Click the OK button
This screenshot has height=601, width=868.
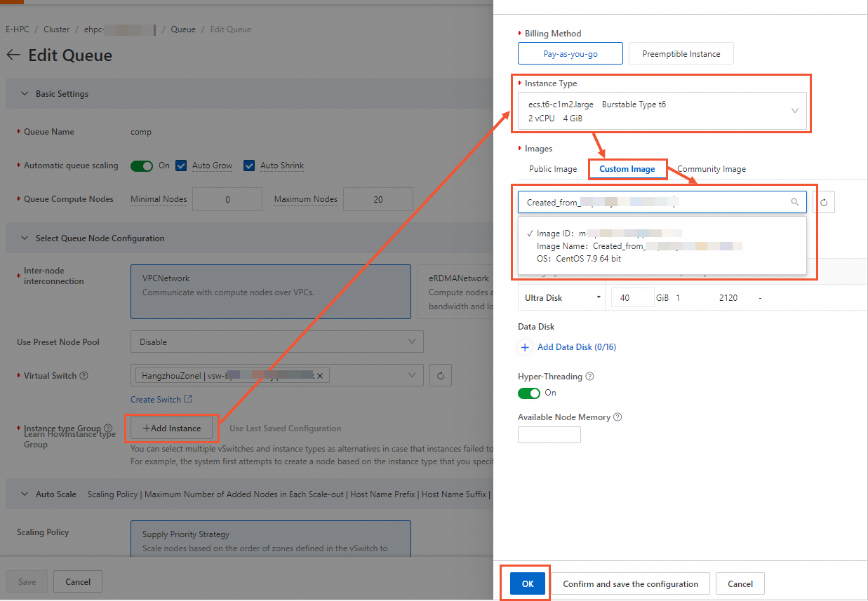[528, 583]
